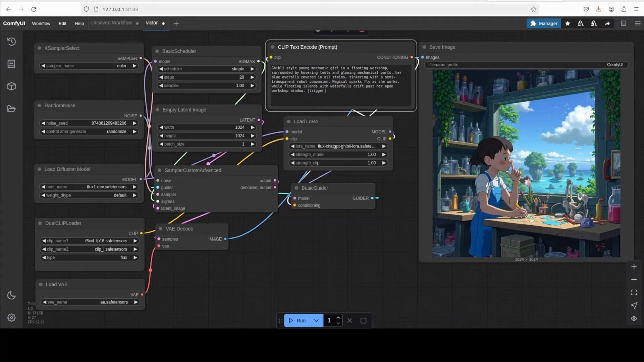Collapse the Load VAE node
Image resolution: width=644 pixels, height=362 pixels.
41,284
